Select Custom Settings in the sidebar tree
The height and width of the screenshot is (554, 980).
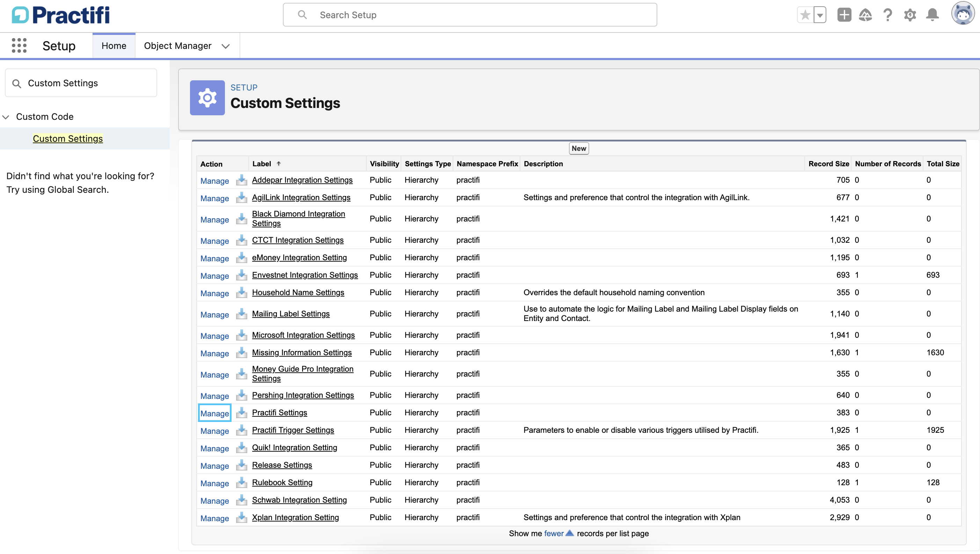(x=68, y=138)
